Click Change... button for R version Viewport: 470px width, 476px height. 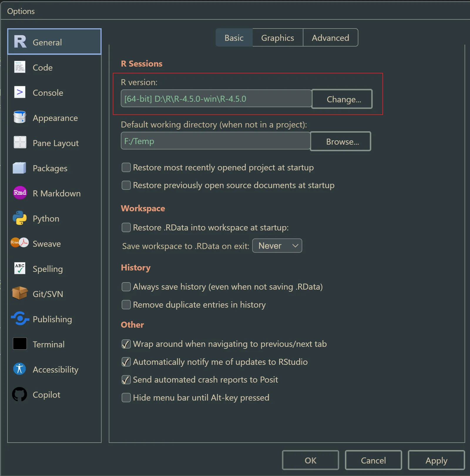tap(342, 99)
